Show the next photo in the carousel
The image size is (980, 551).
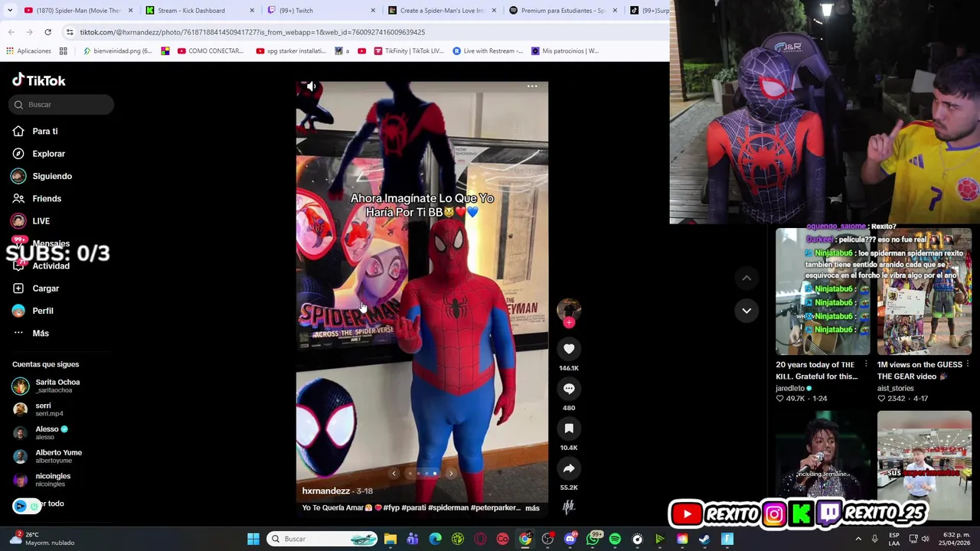[450, 474]
